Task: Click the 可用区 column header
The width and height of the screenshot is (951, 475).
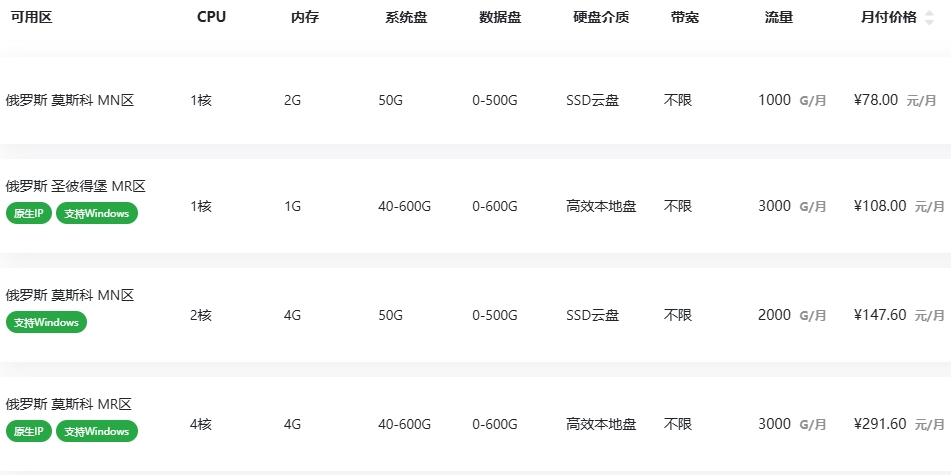Action: [31, 17]
